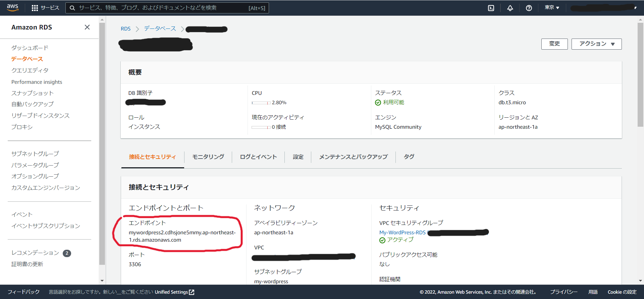Open the account name dropdown
The height and width of the screenshot is (299, 644).
coord(604,8)
